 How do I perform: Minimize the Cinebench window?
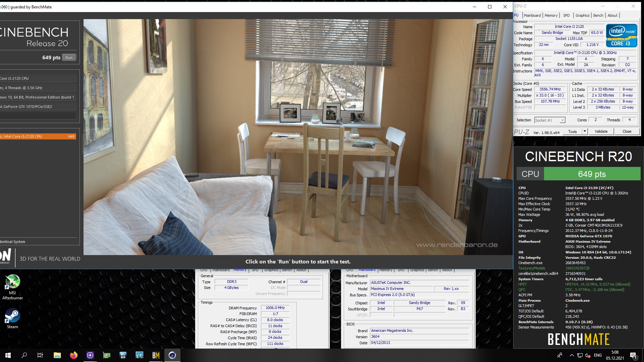475,7
